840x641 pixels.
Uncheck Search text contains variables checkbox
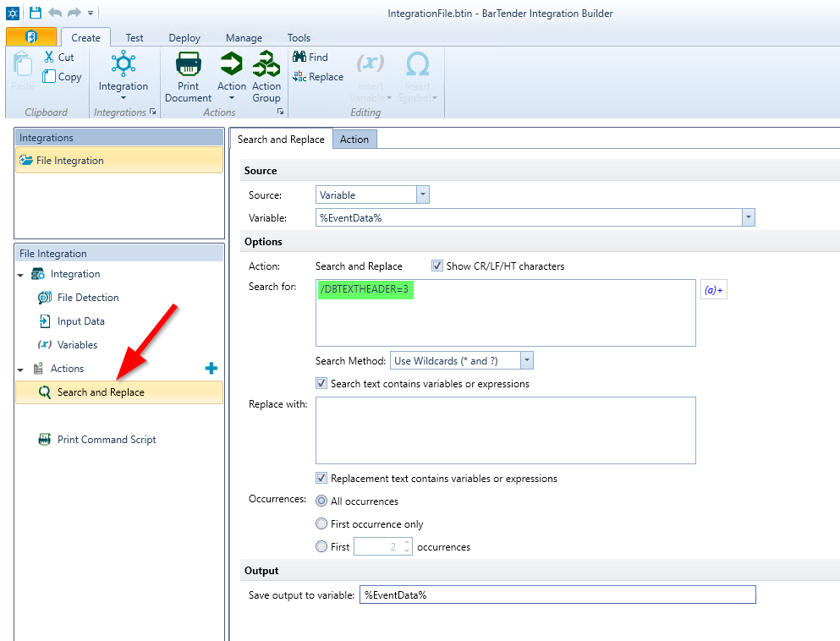pos(321,383)
